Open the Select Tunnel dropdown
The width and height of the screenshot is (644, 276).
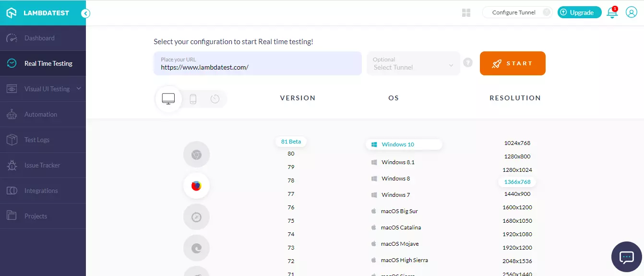[x=414, y=63]
